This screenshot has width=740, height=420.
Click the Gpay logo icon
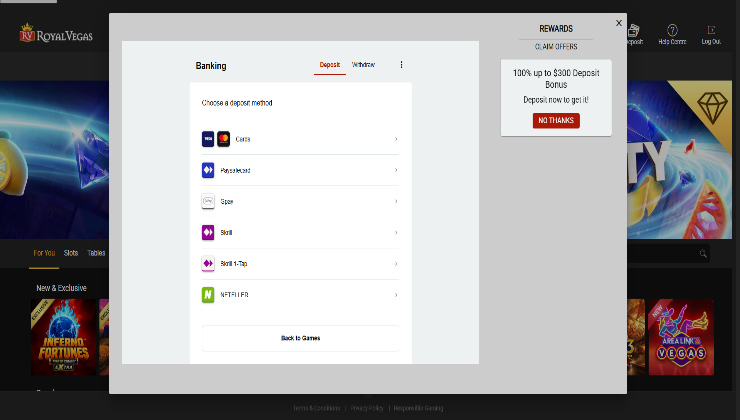[x=208, y=202]
